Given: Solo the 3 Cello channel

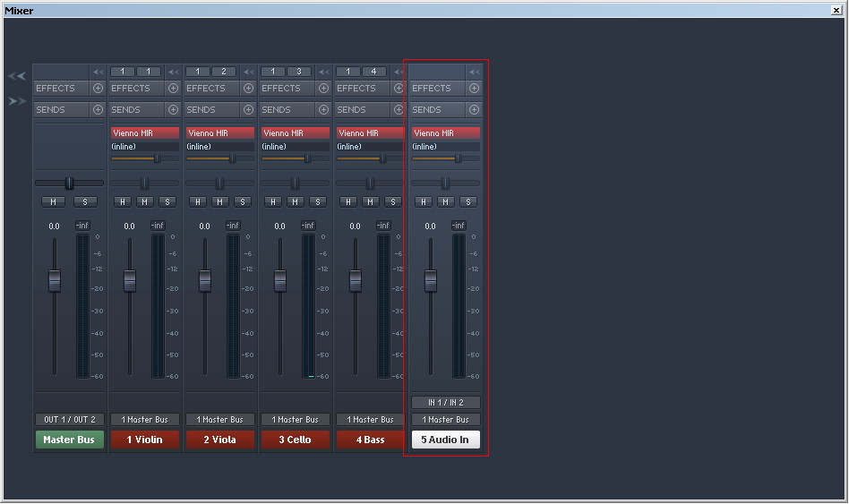Looking at the screenshot, I should [x=318, y=202].
